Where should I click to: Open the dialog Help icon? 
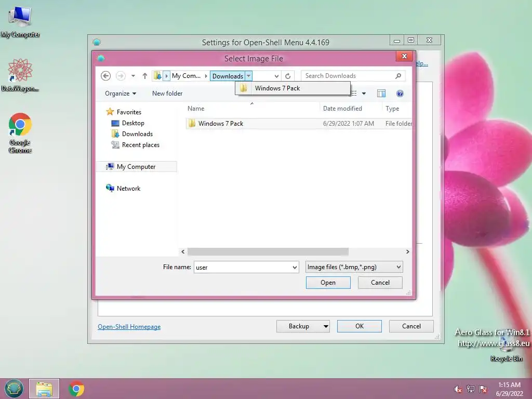point(400,94)
